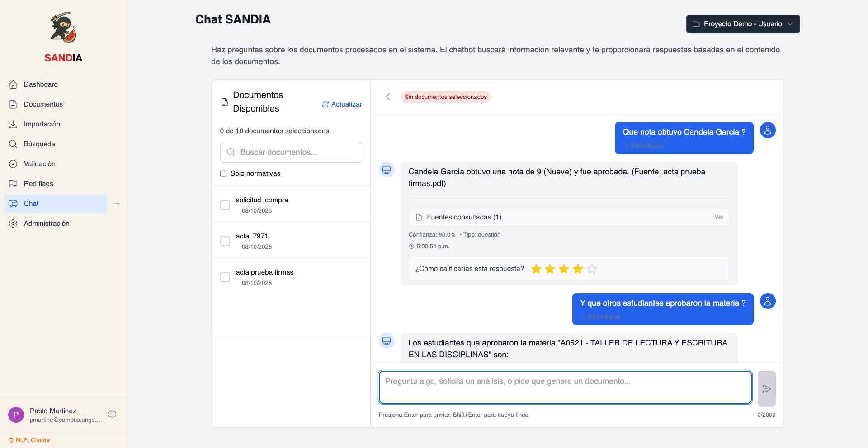Screen dimensions: 868x448
Task: Click the send message arrow icon
Action: [766, 389]
